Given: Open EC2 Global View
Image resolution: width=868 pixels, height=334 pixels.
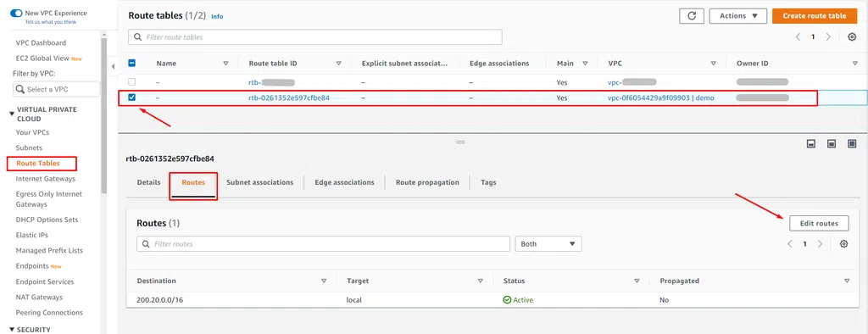Looking at the screenshot, I should (x=42, y=58).
